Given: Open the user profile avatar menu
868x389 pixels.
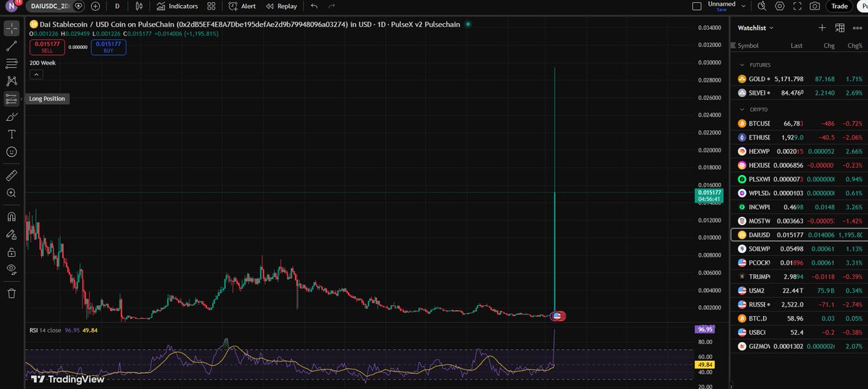Looking at the screenshot, I should (11, 6).
